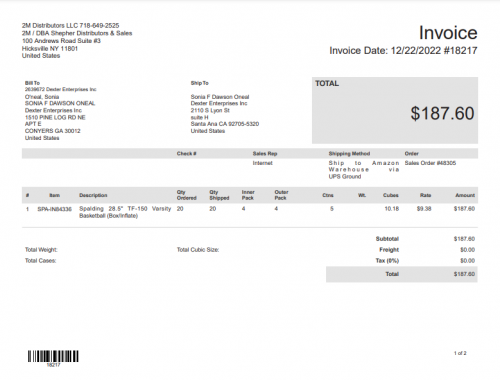This screenshot has height=380, width=500.
Task: Click the Ctns column header
Action: [x=328, y=195]
